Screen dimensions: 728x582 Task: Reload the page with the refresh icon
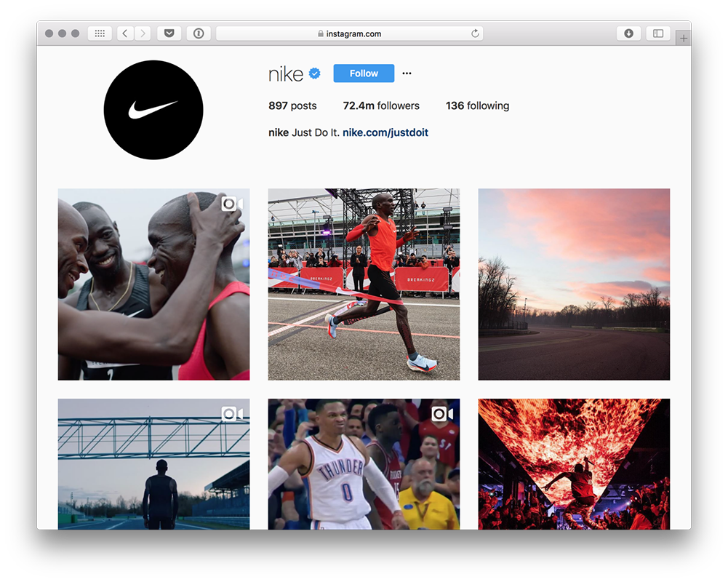pos(475,33)
